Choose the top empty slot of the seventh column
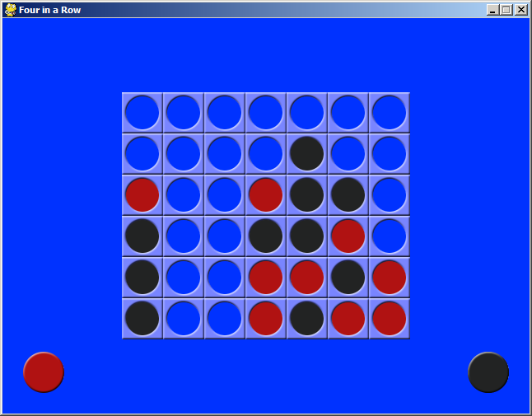The width and height of the screenshot is (532, 416). [390, 113]
